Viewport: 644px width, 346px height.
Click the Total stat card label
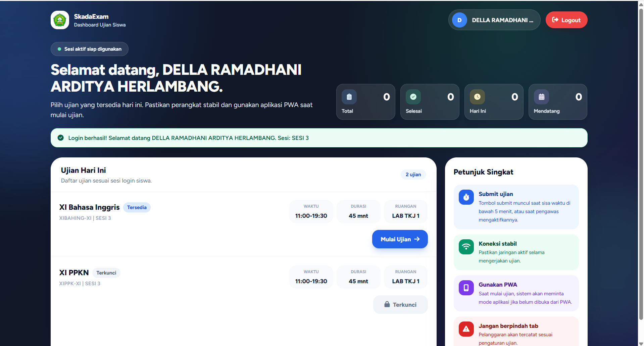click(x=347, y=111)
